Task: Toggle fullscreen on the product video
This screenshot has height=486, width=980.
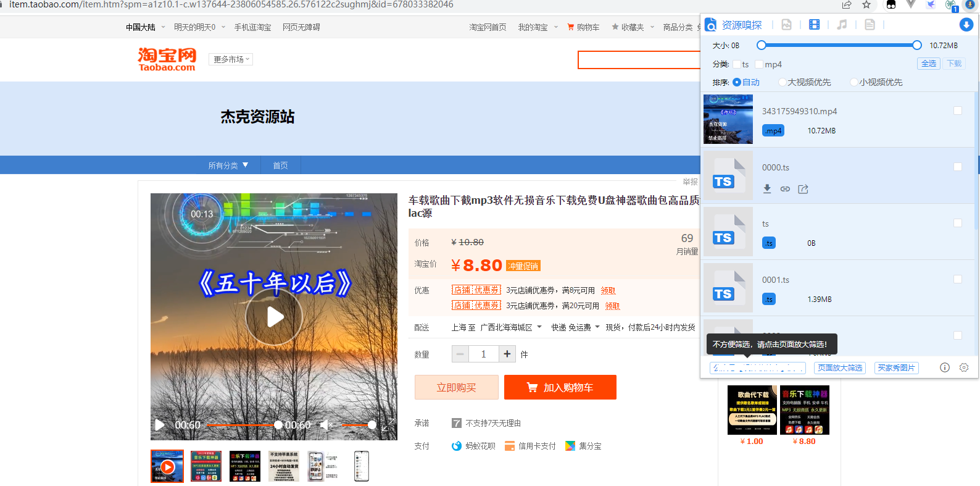Action: pos(387,425)
